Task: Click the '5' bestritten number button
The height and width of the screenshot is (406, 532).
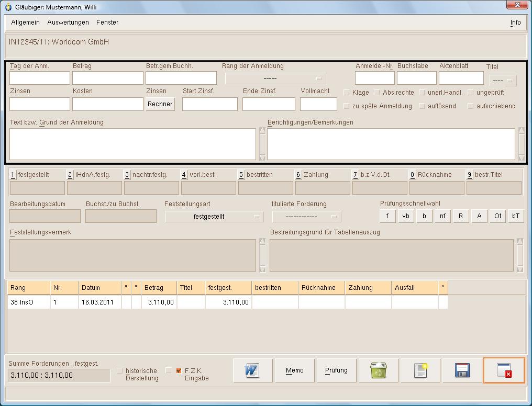Action: pos(241,175)
